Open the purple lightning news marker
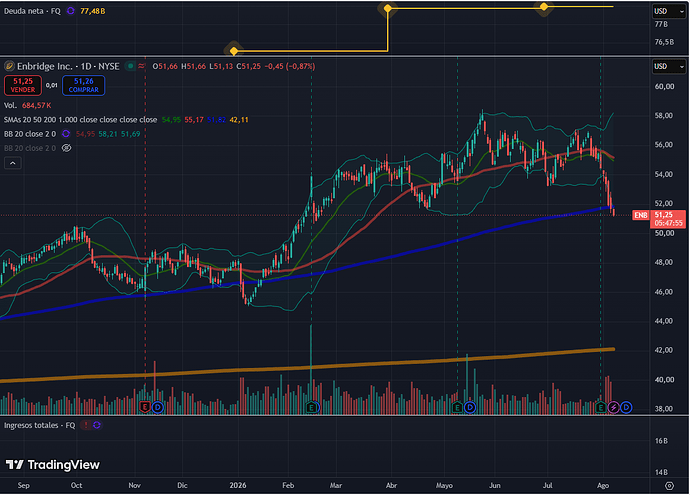The image size is (690, 495). (x=613, y=407)
